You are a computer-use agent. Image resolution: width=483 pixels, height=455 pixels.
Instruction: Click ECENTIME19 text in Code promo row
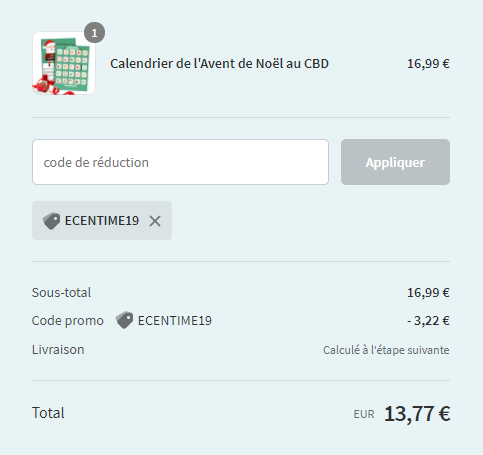pyautogui.click(x=175, y=321)
